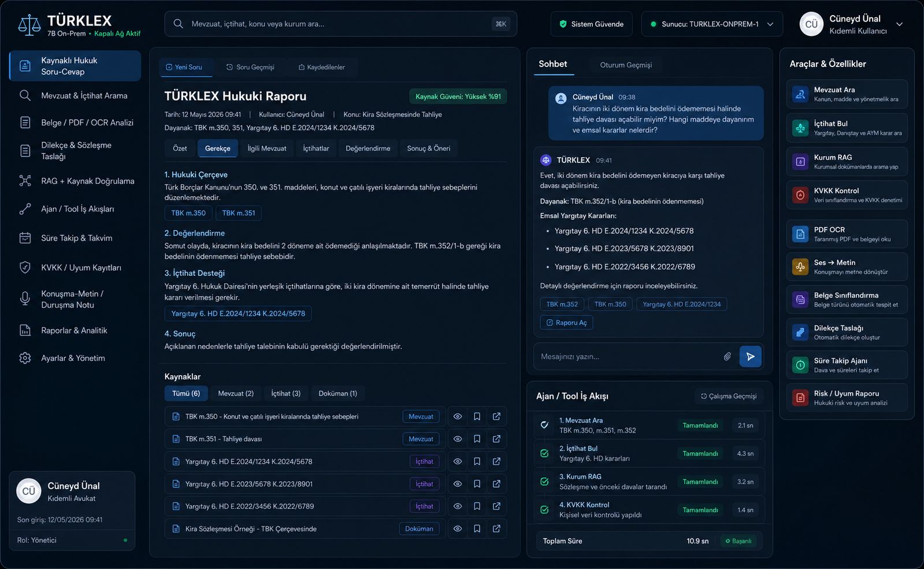Launch the Risk / Uyum Raporu tool
924x569 pixels.
coord(847,398)
